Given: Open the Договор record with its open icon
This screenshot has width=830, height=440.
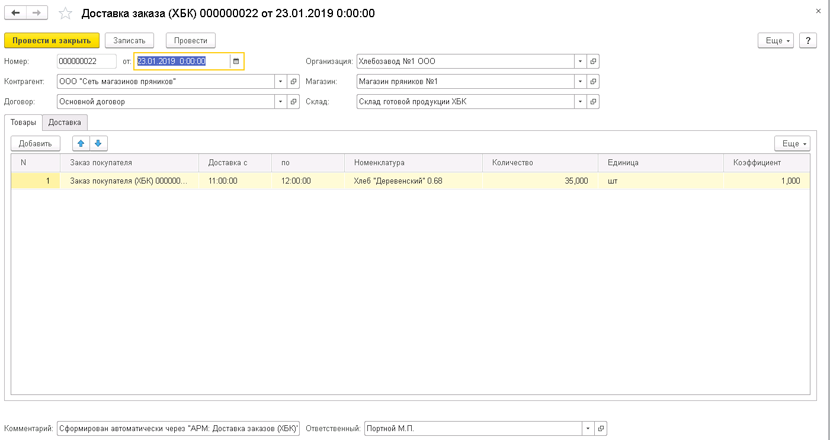Looking at the screenshot, I should pyautogui.click(x=293, y=102).
